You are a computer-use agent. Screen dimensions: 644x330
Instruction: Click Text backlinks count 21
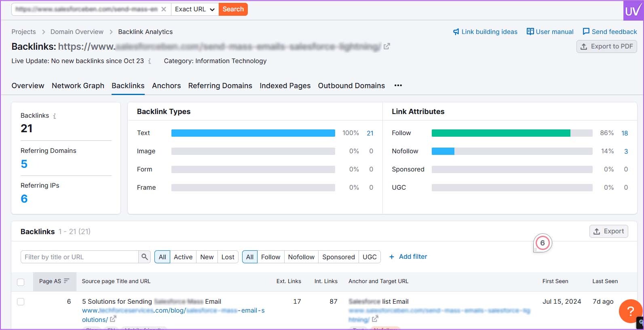370,133
